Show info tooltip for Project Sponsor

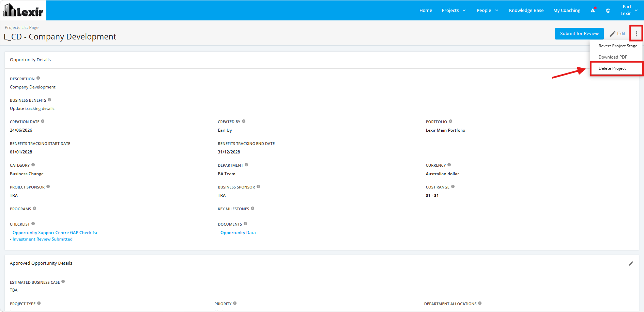pyautogui.click(x=48, y=186)
